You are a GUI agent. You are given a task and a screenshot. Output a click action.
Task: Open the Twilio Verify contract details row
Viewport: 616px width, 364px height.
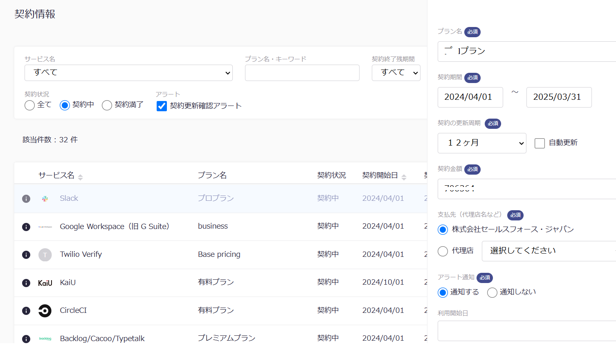[205, 254]
